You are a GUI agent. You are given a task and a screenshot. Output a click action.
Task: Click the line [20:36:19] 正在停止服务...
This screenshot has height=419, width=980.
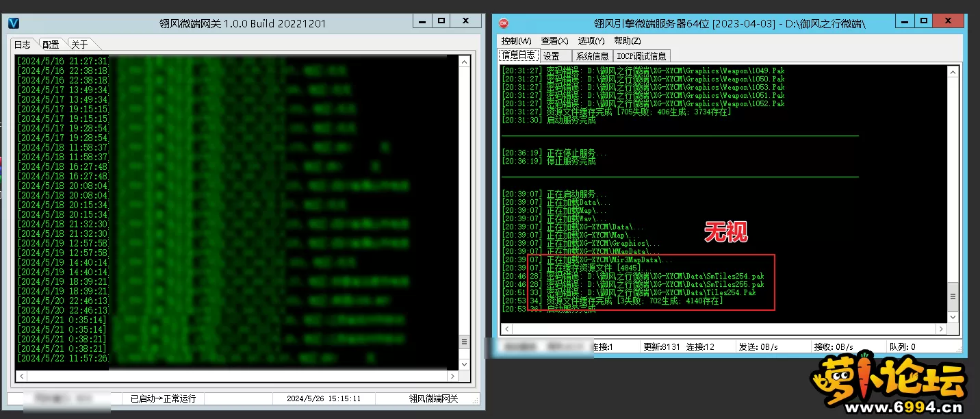coord(554,153)
